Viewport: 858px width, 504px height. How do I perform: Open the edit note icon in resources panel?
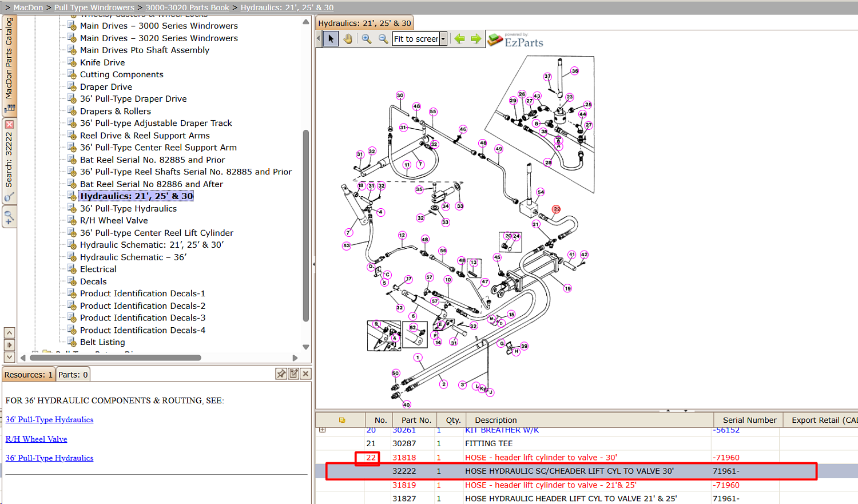(x=293, y=374)
